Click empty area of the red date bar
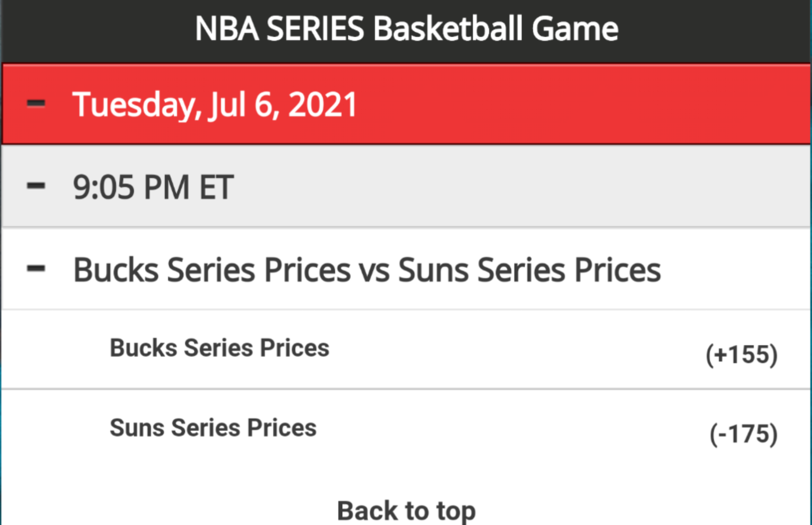This screenshot has width=812, height=525. (575, 104)
